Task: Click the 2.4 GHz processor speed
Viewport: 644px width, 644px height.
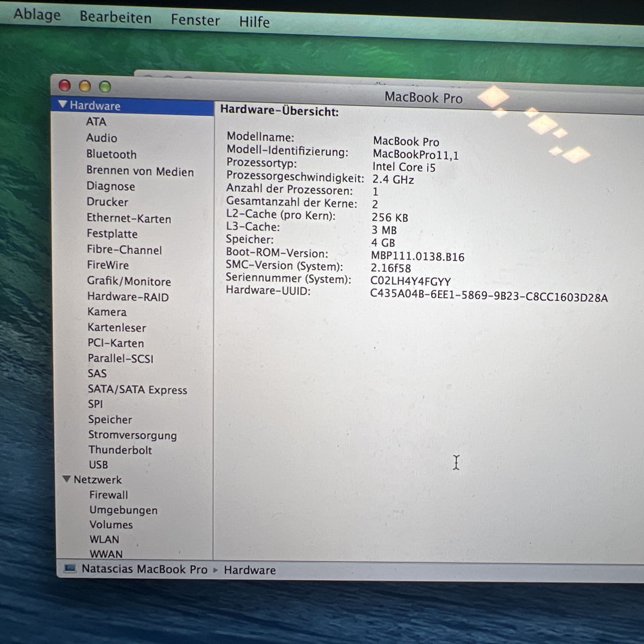Action: pyautogui.click(x=393, y=180)
